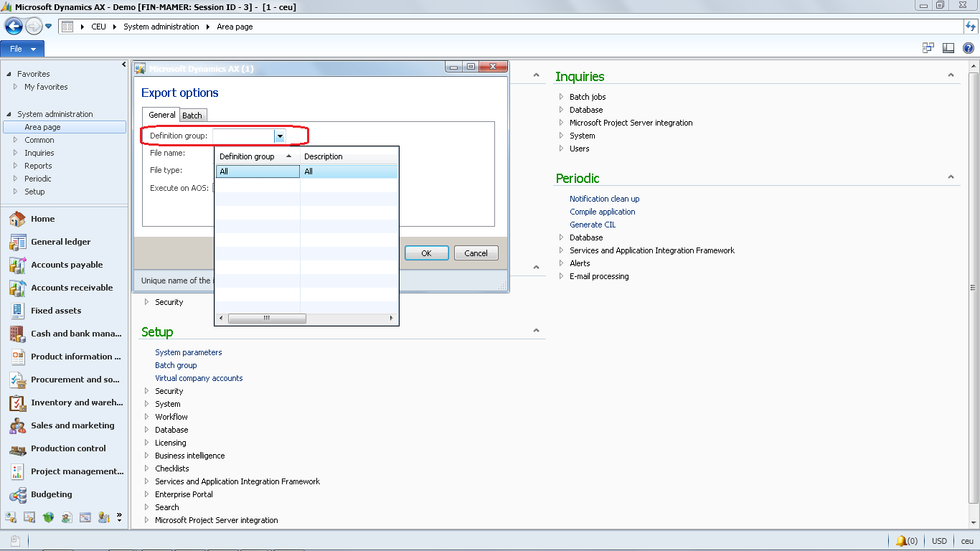The width and height of the screenshot is (980, 551).
Task: Click Cancel in Export options
Action: click(476, 253)
